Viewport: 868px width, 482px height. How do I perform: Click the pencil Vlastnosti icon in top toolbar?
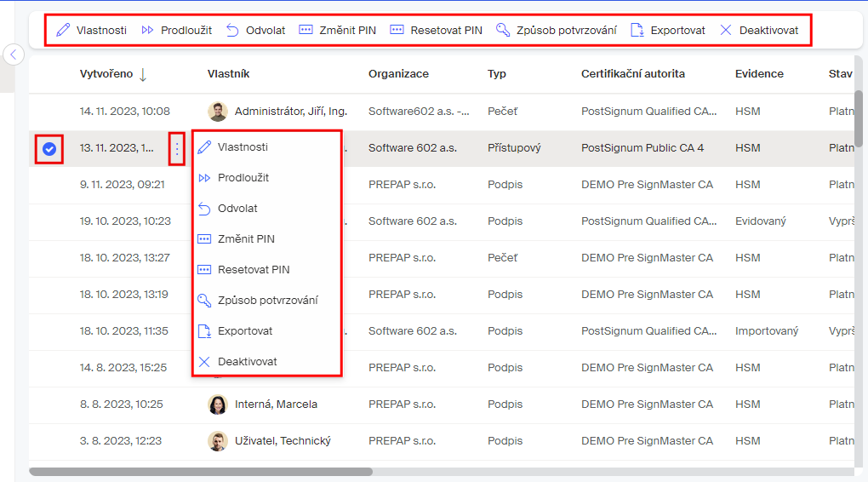(63, 30)
